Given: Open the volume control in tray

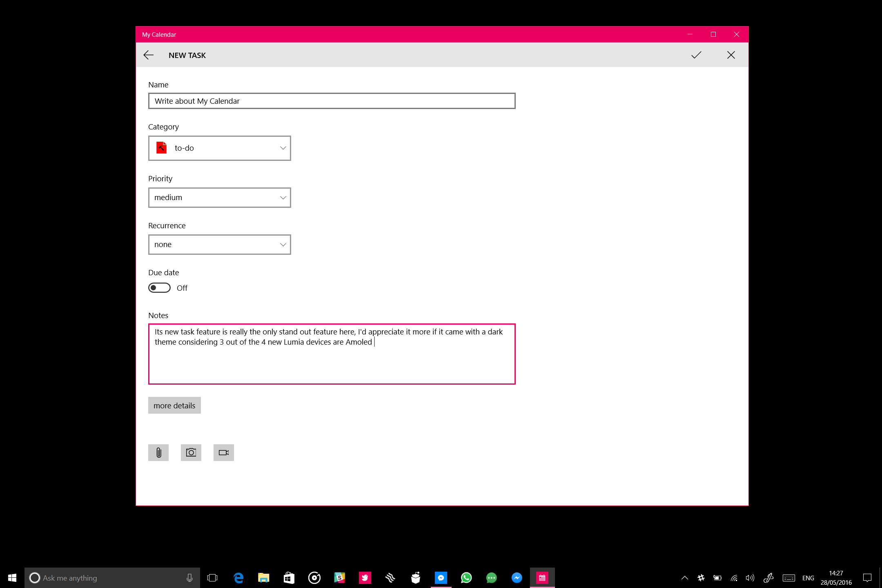Looking at the screenshot, I should click(750, 578).
